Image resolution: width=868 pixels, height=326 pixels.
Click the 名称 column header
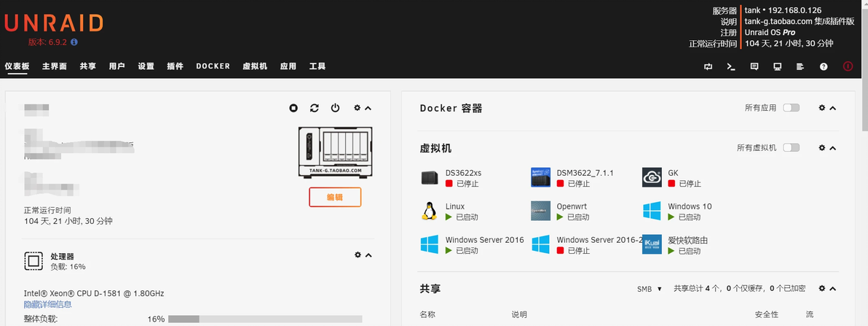coord(428,314)
